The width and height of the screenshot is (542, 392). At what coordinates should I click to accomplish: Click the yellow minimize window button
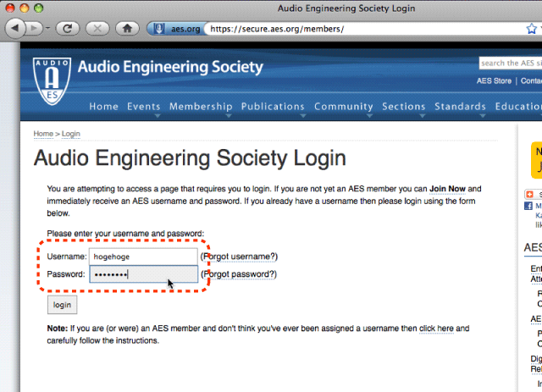(x=25, y=8)
